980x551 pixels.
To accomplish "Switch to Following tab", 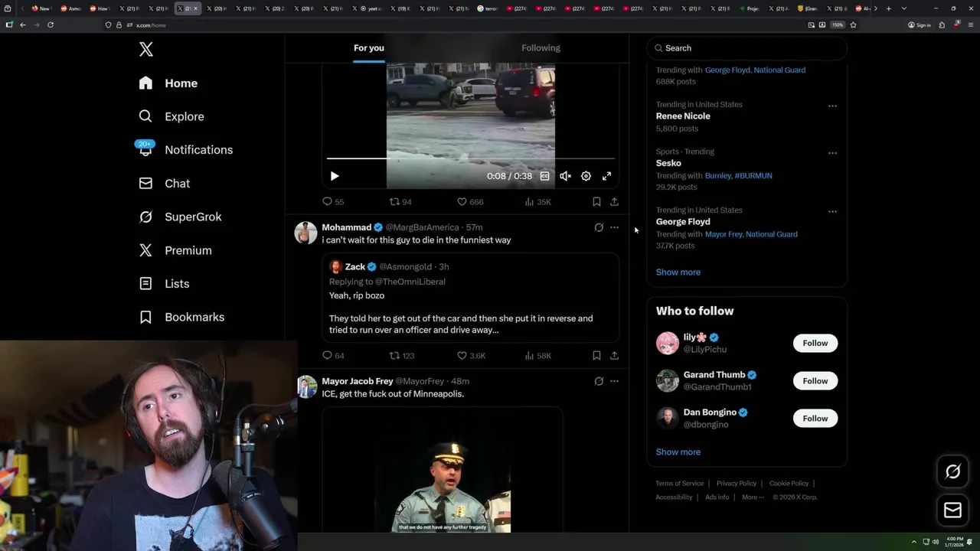I will (541, 47).
